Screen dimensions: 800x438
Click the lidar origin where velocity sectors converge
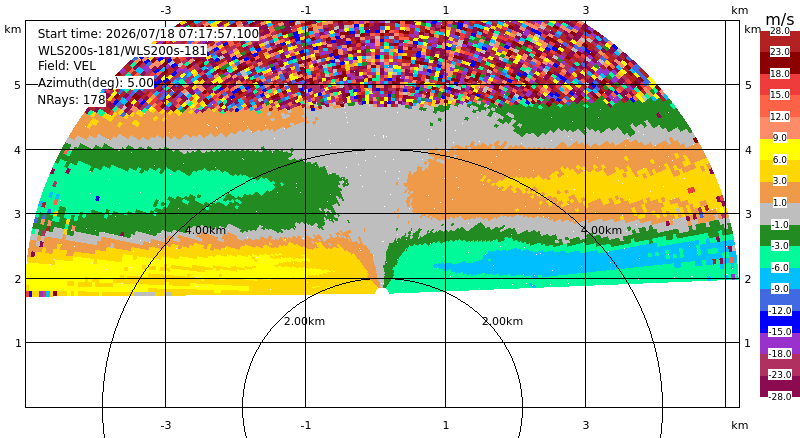[382, 290]
